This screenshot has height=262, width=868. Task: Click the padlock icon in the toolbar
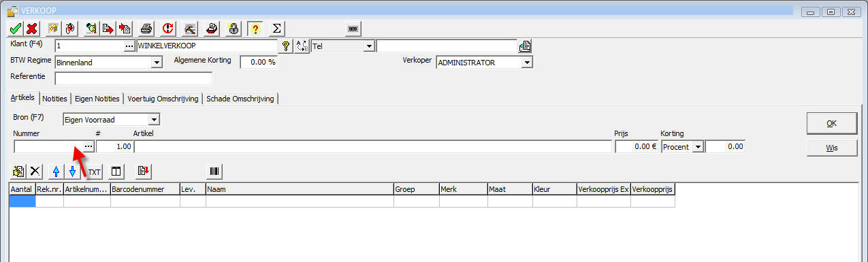234,29
